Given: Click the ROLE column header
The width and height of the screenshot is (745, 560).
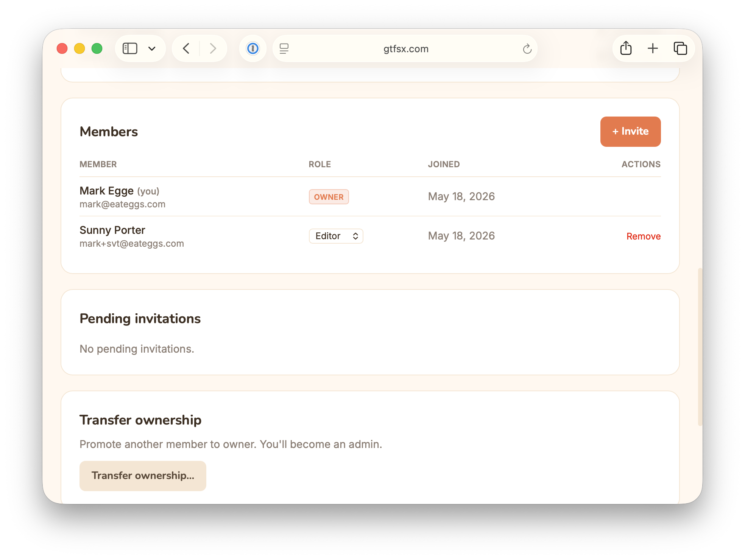Looking at the screenshot, I should [x=320, y=164].
